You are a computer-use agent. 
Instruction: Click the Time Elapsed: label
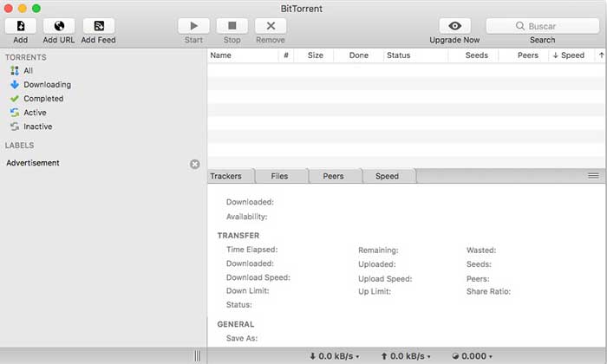(x=251, y=250)
